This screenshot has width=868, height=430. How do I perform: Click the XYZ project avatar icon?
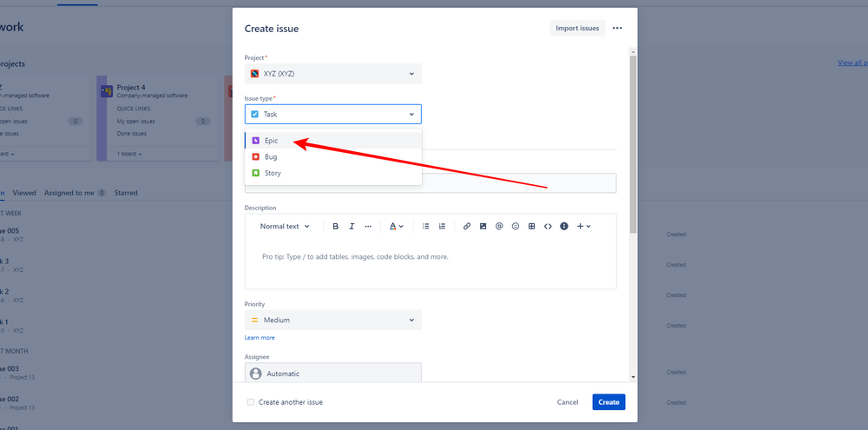254,73
